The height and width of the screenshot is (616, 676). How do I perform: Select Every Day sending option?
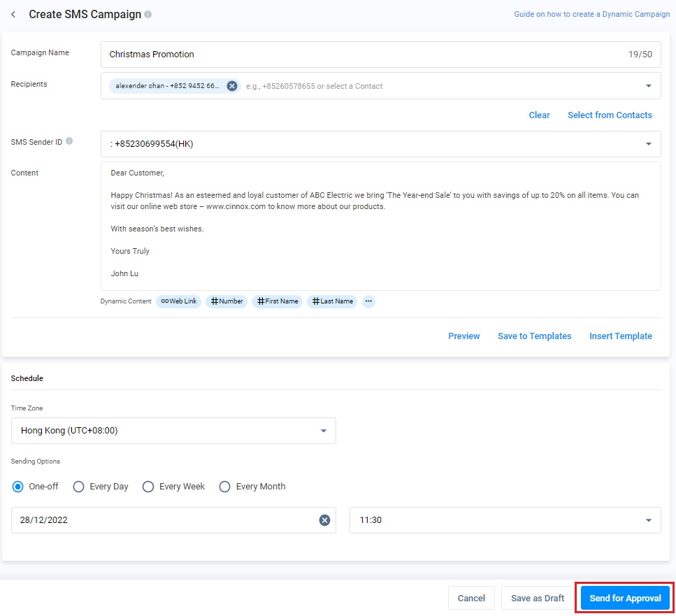point(78,487)
